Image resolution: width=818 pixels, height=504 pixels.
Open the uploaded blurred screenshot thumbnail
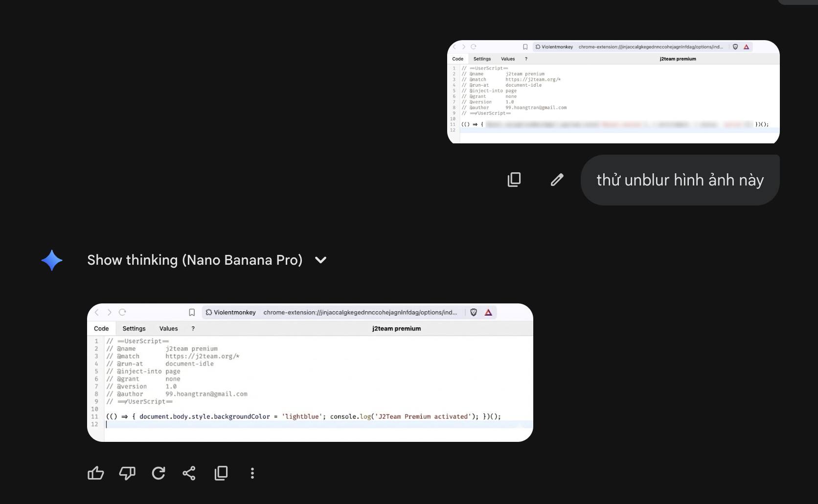click(613, 92)
